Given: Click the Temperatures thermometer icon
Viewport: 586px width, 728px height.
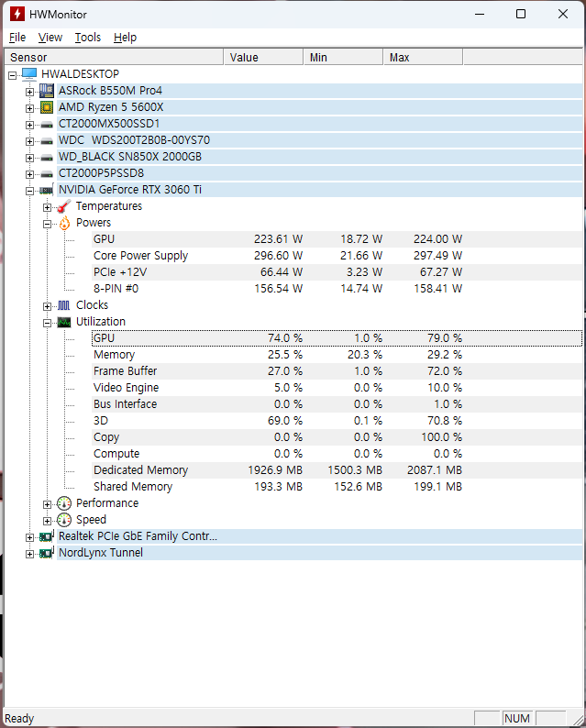Looking at the screenshot, I should pos(64,206).
